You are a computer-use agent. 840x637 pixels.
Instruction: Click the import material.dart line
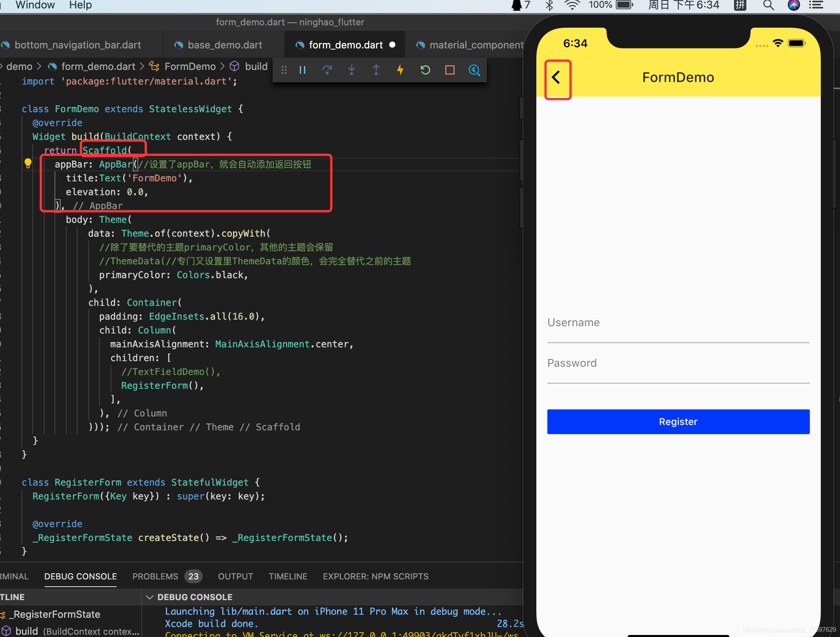pyautogui.click(x=129, y=81)
